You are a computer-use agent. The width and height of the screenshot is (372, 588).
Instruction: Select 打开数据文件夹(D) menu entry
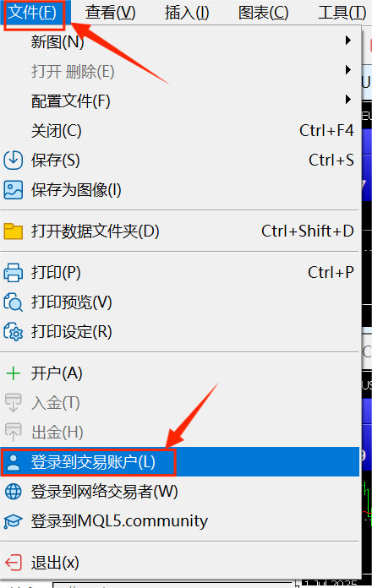tap(180, 231)
